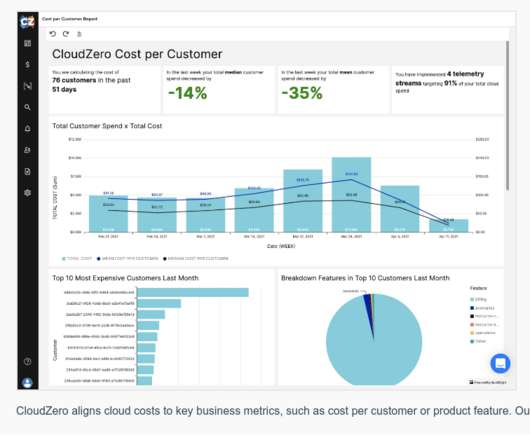The height and width of the screenshot is (442, 530).
Task: Click the "Cost per Customer Report" header text
Action: tap(70, 19)
